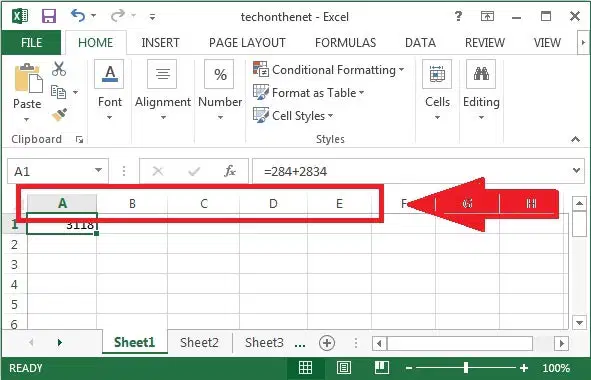The width and height of the screenshot is (591, 380).
Task: Click the Paste clipboard icon
Action: coord(28,78)
